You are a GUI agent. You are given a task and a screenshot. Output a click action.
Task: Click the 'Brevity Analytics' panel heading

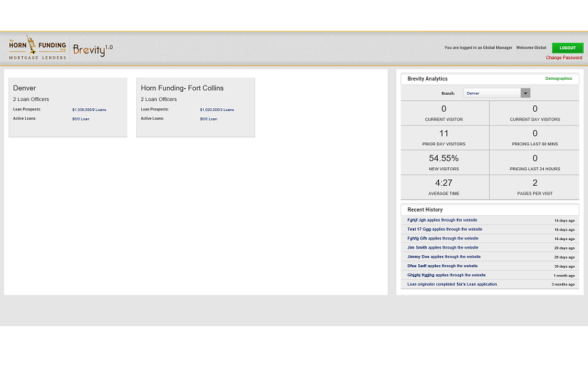click(x=427, y=78)
